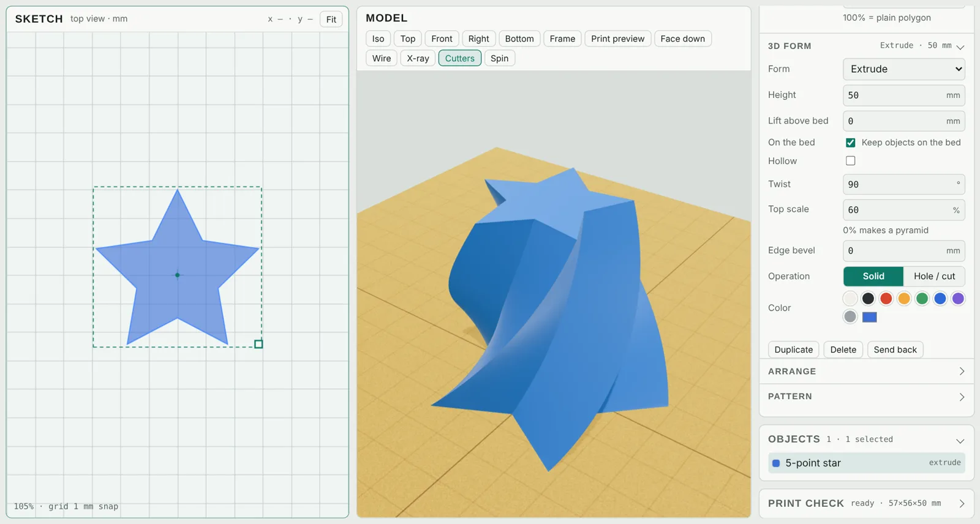Pick the red color swatch

coord(886,298)
